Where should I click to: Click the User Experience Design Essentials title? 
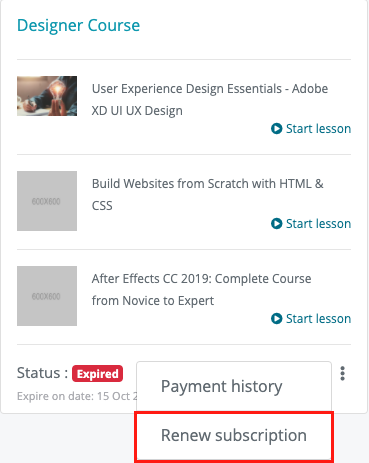(210, 100)
